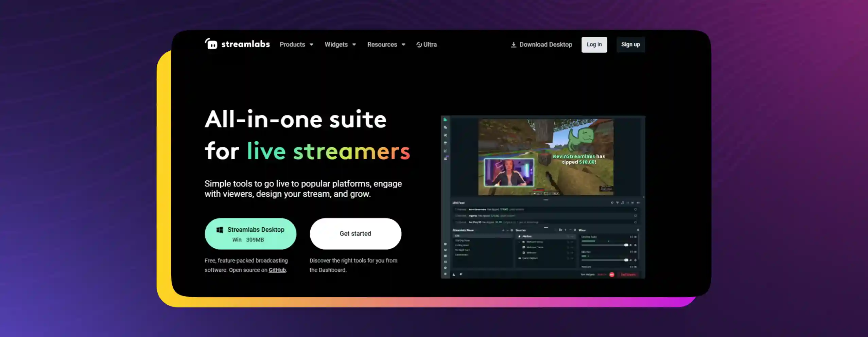
Task: Click the music note icon in Mini Feed
Action: pyautogui.click(x=623, y=203)
